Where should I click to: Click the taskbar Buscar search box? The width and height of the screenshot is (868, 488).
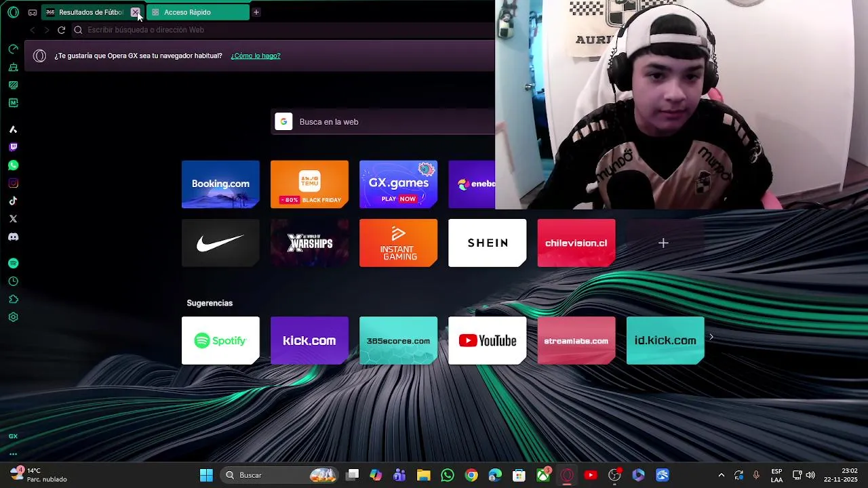coord(280,475)
